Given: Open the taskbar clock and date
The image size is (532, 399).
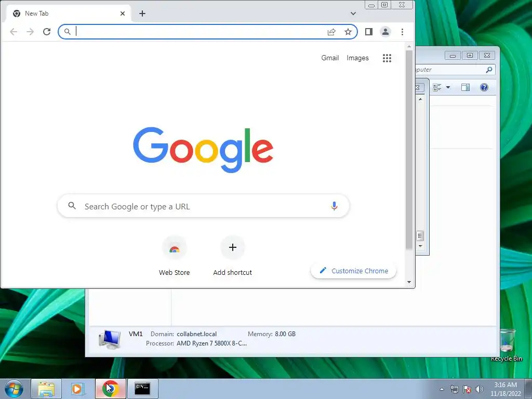Looking at the screenshot, I should click(506, 389).
